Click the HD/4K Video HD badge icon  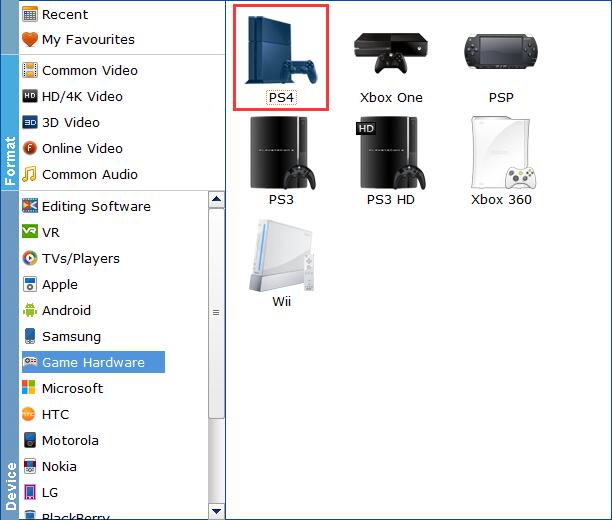click(30, 96)
